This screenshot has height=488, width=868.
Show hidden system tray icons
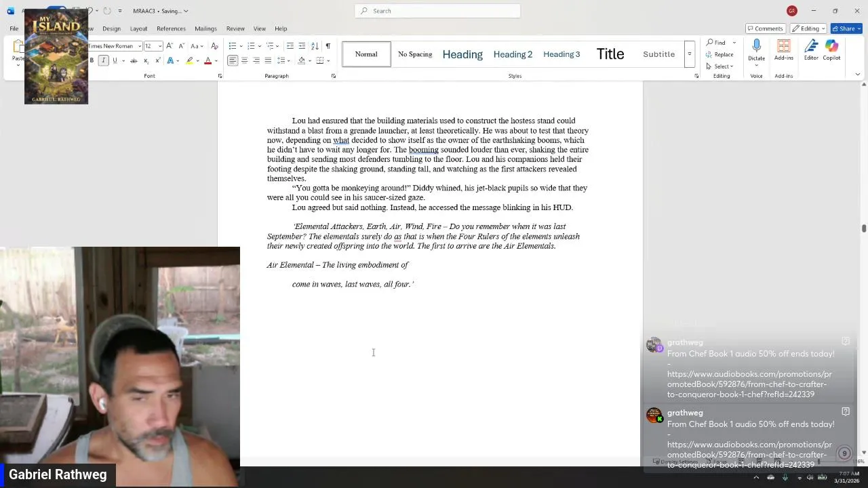pos(756,477)
